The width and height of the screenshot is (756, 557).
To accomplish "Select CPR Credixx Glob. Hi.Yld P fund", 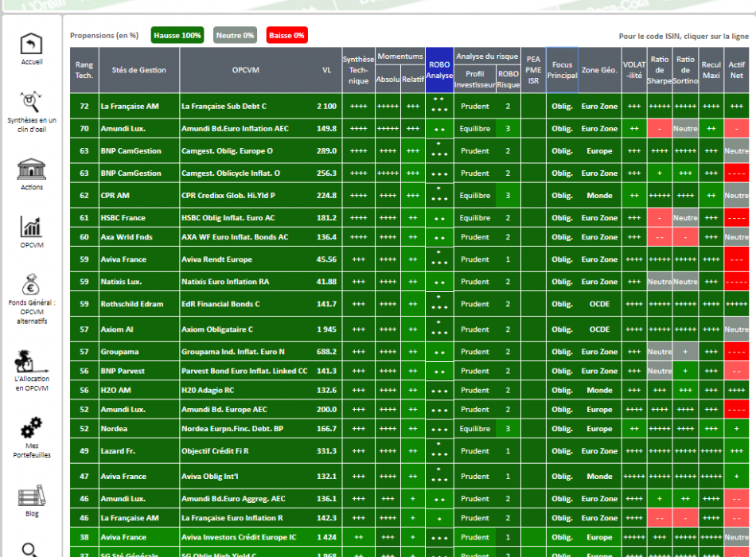I will point(228,195).
